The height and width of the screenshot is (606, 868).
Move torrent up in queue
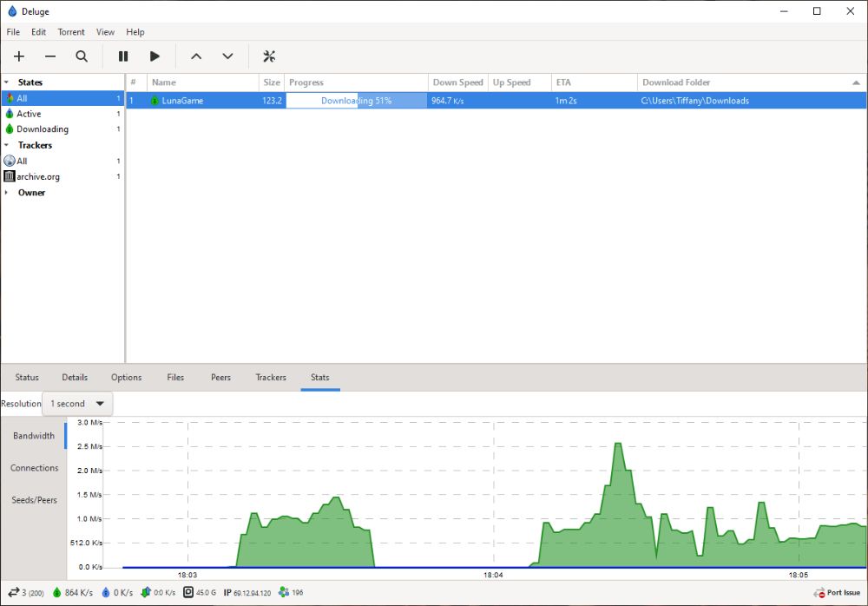[196, 56]
